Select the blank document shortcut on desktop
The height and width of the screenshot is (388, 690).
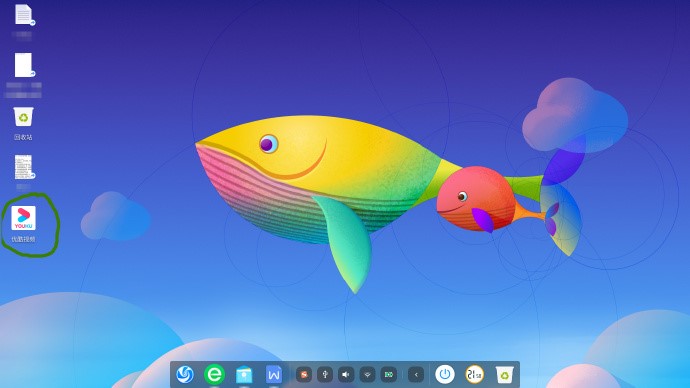pos(24,65)
